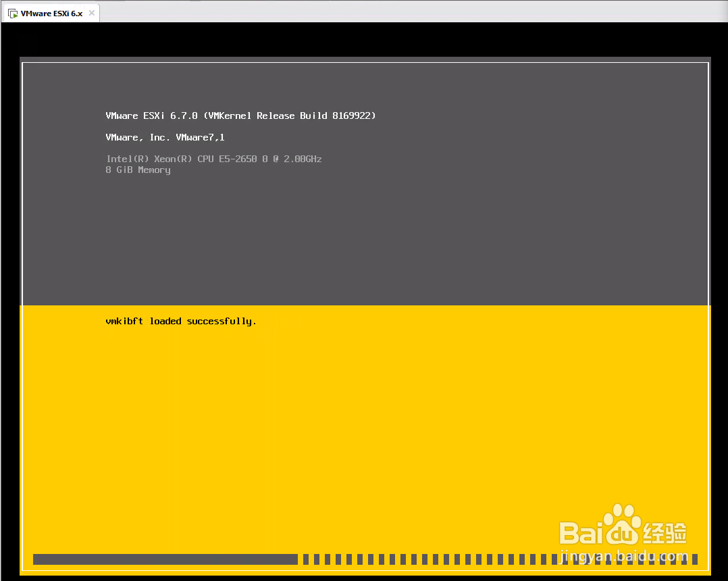Click the ESXi boot loading progress bar

(x=365, y=559)
